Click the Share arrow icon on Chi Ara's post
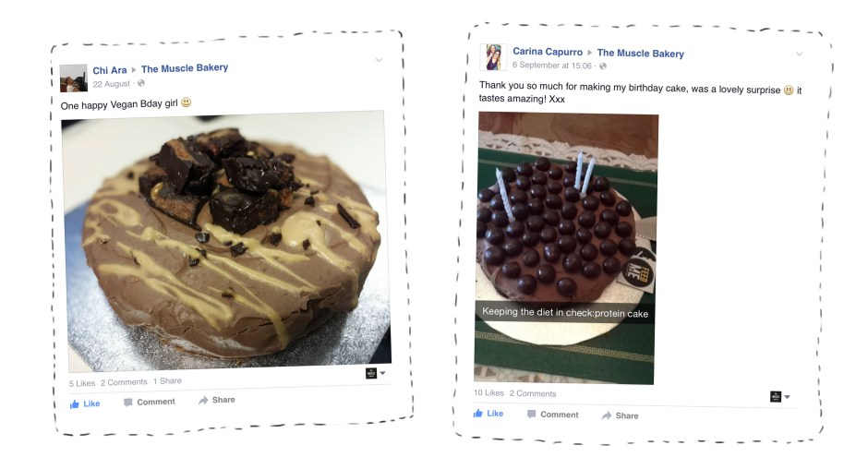 (203, 401)
